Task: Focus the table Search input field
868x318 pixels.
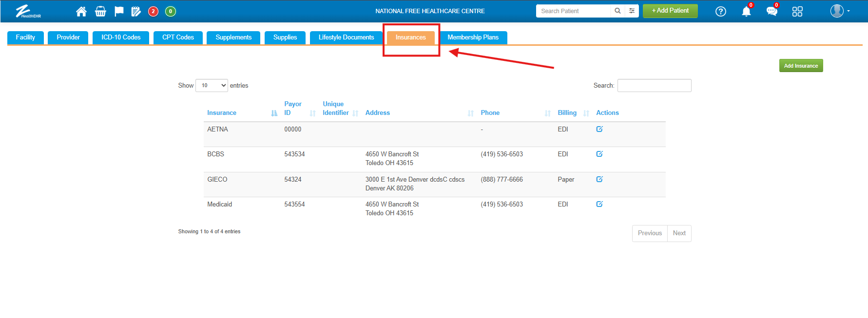Action: pyautogui.click(x=654, y=85)
